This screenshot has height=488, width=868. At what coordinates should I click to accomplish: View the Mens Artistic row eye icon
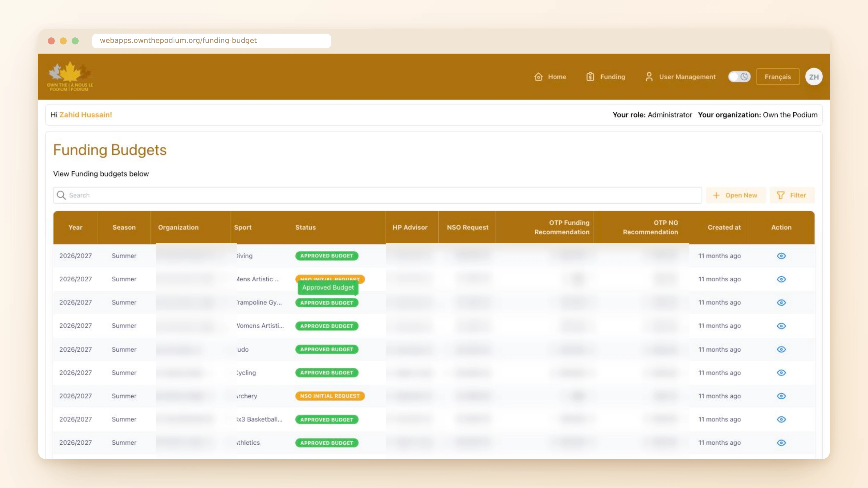(x=781, y=279)
